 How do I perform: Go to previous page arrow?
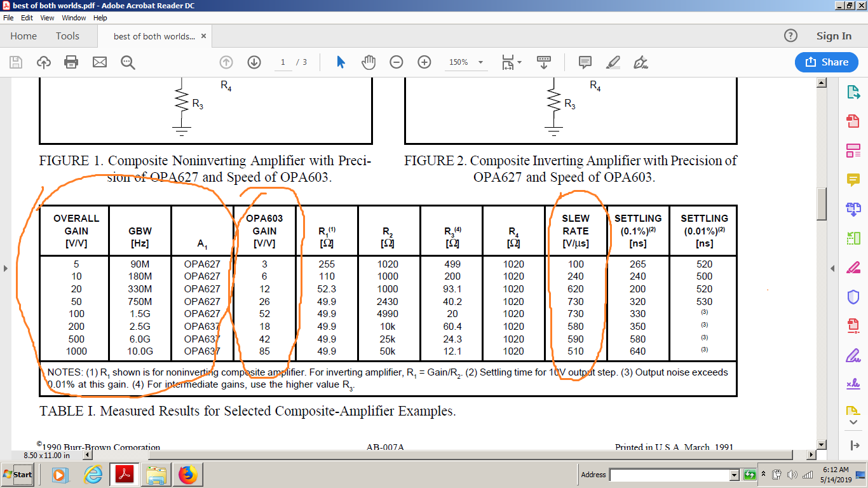pyautogui.click(x=226, y=62)
